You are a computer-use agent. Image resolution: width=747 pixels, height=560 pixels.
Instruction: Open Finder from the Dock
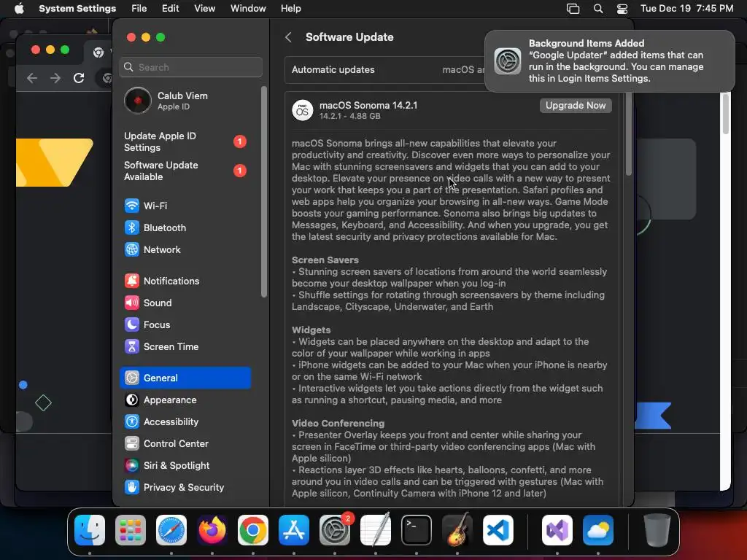pos(90,530)
